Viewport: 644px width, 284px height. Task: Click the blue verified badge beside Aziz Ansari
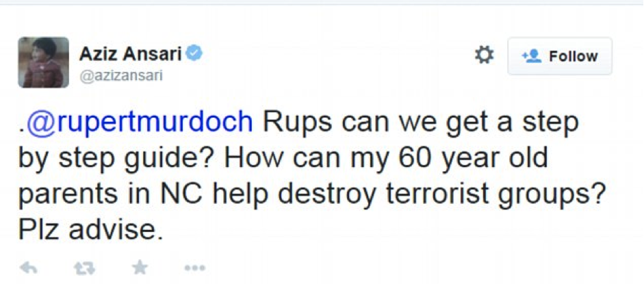click(x=194, y=53)
